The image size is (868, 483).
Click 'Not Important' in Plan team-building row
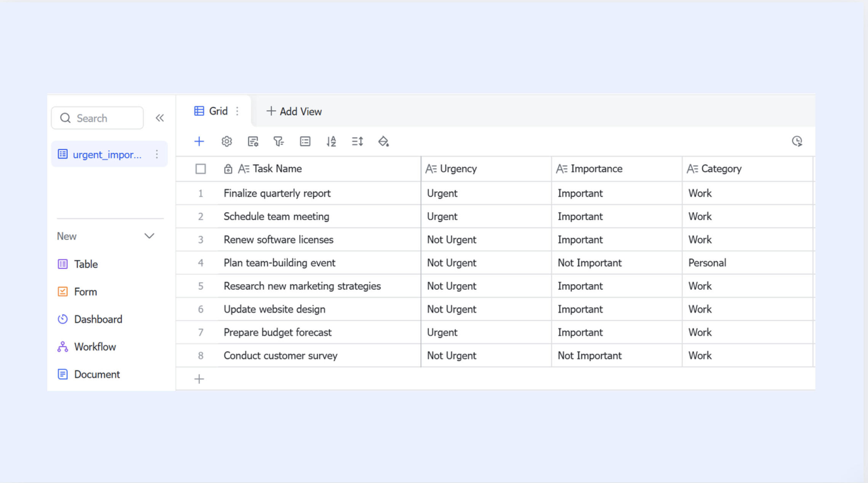[617, 263]
